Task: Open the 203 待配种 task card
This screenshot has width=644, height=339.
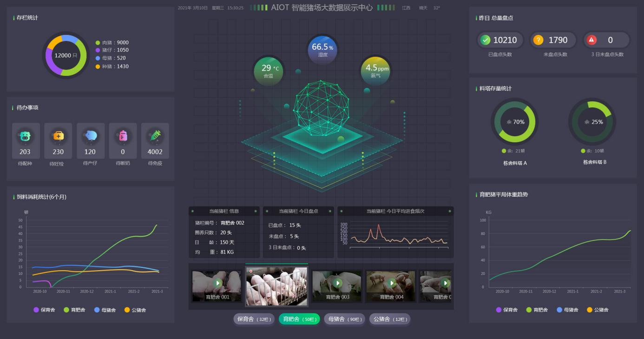Action: [x=26, y=141]
